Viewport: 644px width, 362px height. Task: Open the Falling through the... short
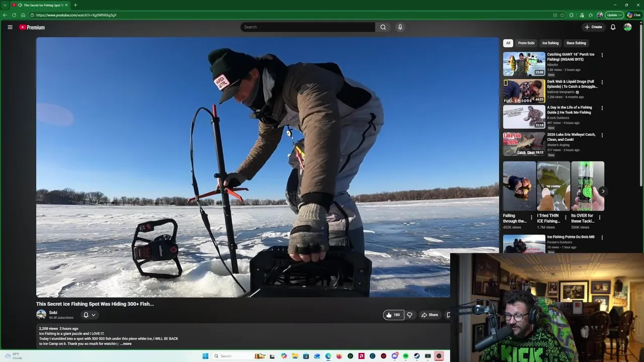tap(519, 186)
